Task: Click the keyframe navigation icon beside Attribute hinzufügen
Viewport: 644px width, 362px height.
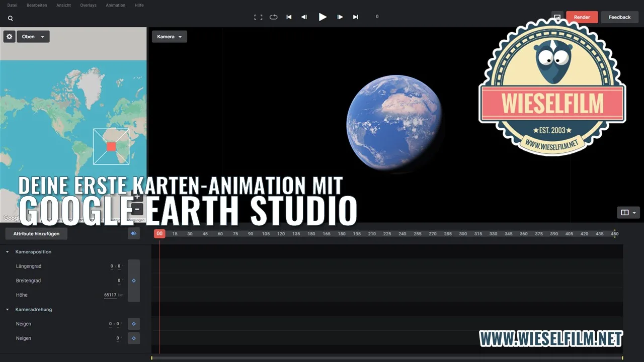Action: pos(133,233)
